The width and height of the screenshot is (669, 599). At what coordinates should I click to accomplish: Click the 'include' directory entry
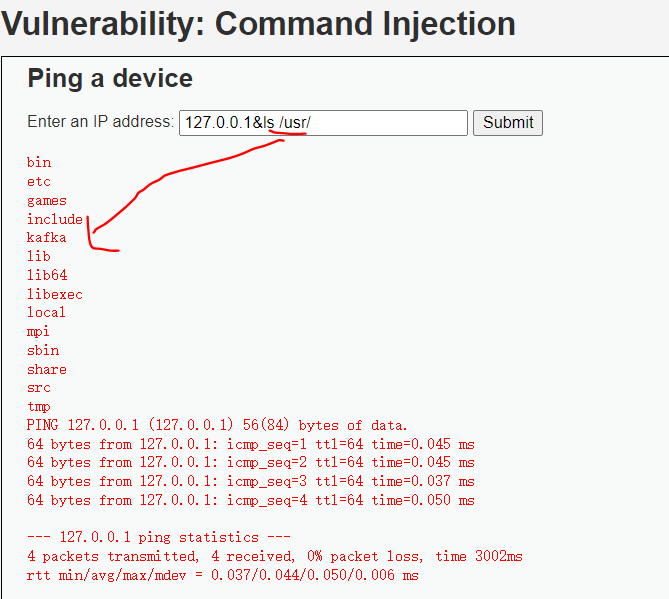click(55, 219)
